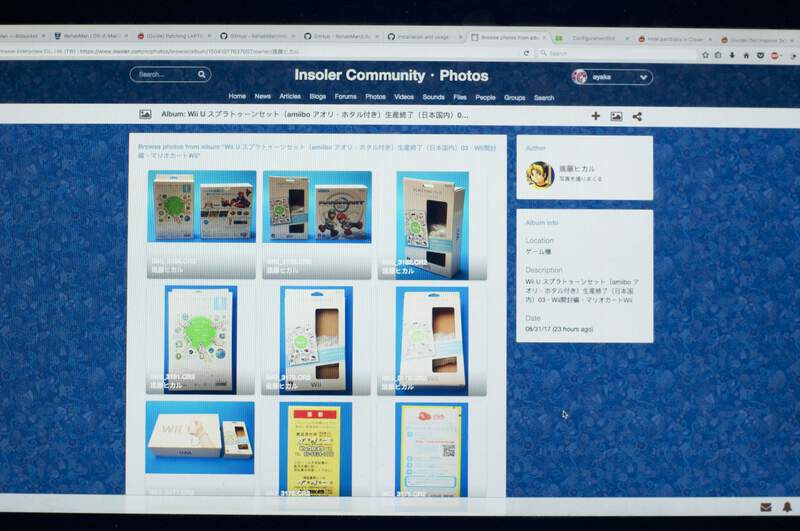800x531 pixels.
Task: Click the album title in the album bar
Action: pyautogui.click(x=314, y=115)
